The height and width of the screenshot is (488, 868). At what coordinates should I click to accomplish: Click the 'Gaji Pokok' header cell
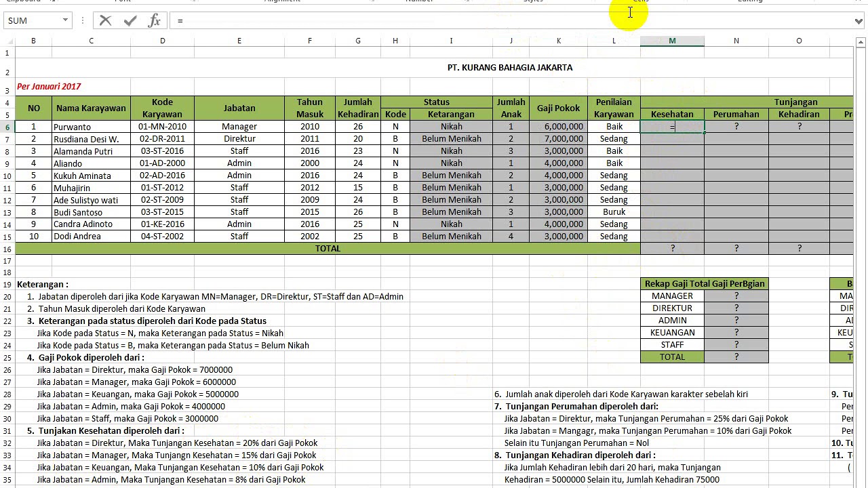pyautogui.click(x=559, y=108)
